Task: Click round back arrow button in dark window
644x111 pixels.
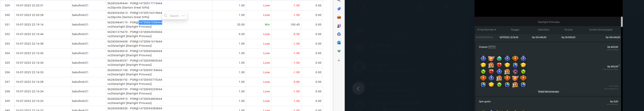Action: click(x=358, y=89)
